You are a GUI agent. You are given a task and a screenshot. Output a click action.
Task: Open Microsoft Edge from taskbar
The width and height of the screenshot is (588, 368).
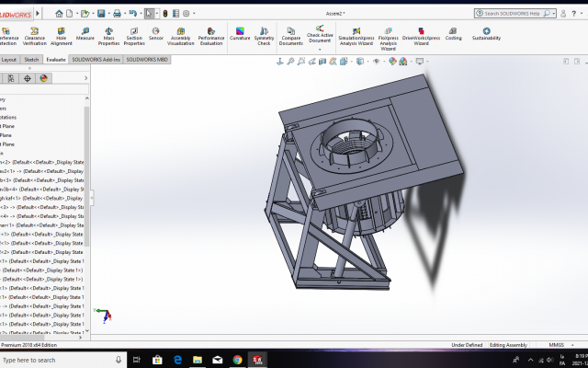click(177, 360)
